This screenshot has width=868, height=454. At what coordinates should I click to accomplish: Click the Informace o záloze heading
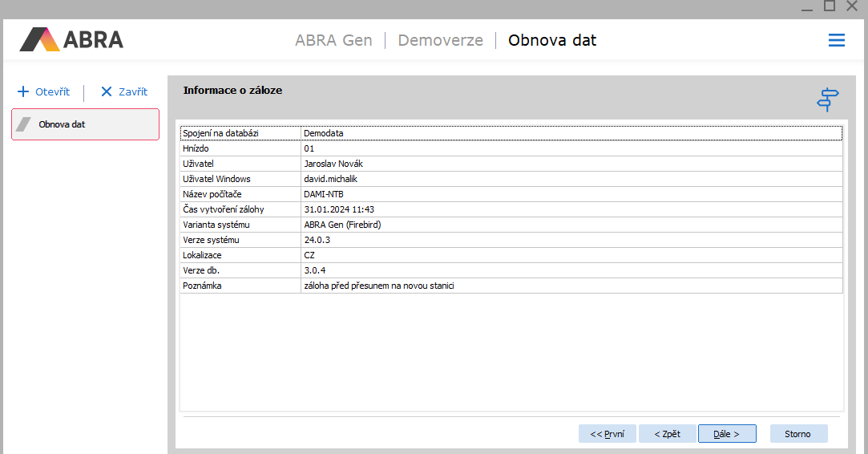click(232, 91)
